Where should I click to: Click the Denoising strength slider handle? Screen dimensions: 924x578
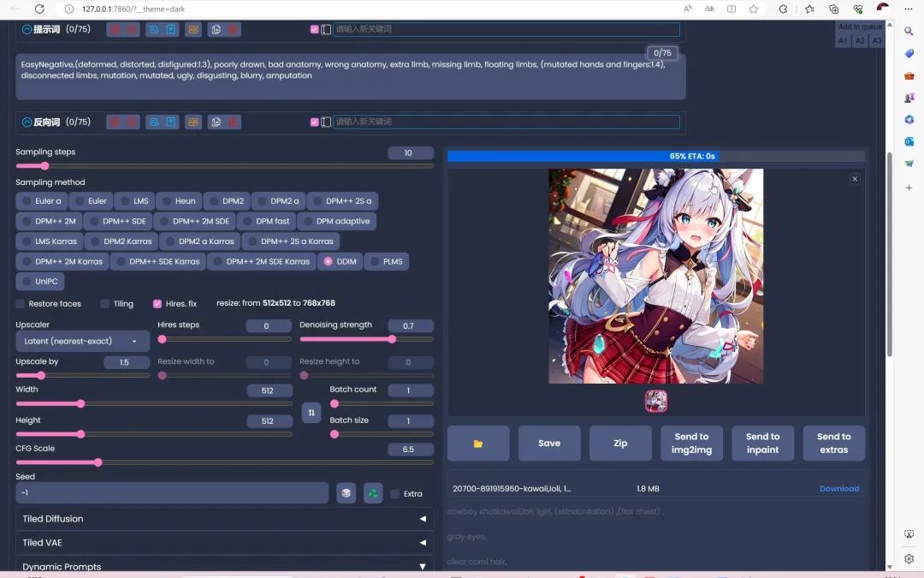392,339
